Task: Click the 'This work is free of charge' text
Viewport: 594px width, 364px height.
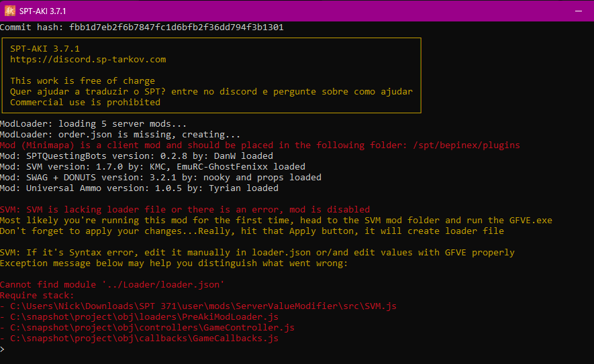Action: tap(83, 81)
